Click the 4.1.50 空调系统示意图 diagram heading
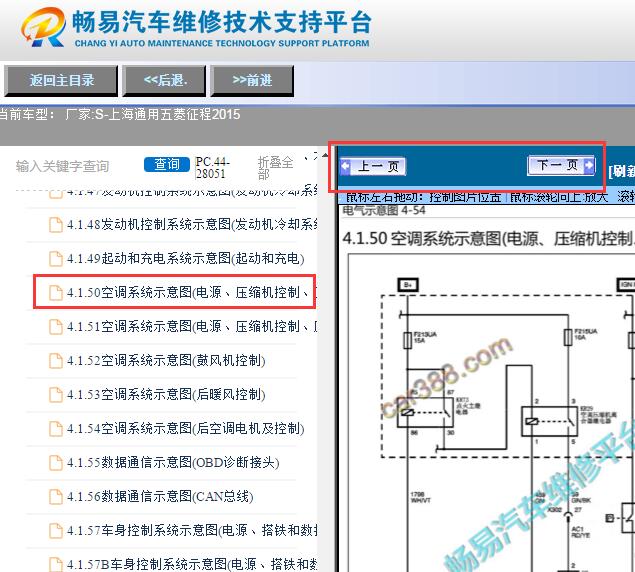Viewport: 635px width, 572px height. 488,239
